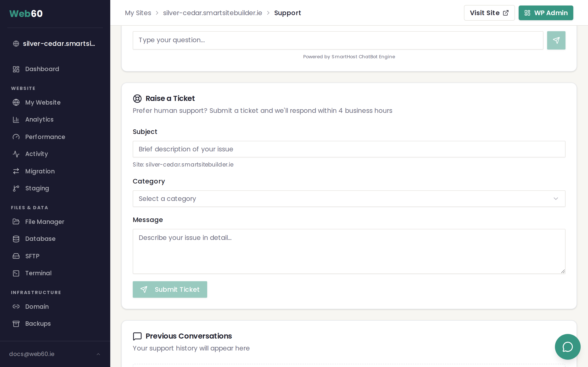Image resolution: width=588 pixels, height=367 pixels.
Task: Click the Submit Ticket button
Action: pyautogui.click(x=170, y=289)
